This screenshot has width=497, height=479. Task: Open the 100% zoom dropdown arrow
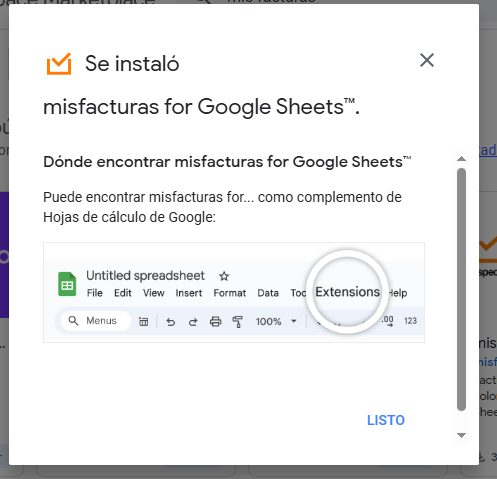click(294, 321)
